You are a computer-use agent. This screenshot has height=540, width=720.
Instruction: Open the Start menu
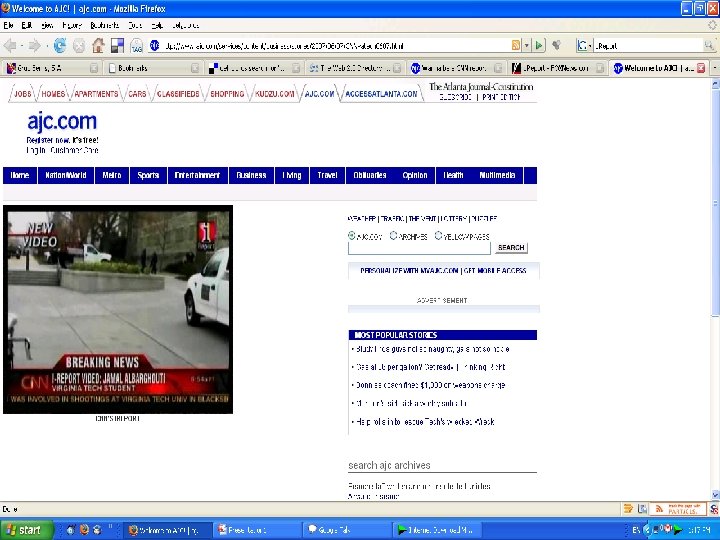(27, 530)
